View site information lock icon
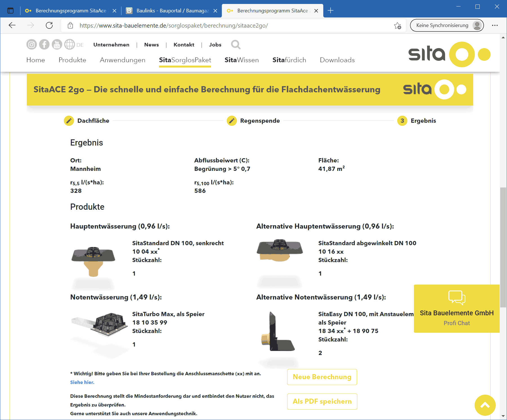Viewport: 507px width, 420px height. (70, 26)
